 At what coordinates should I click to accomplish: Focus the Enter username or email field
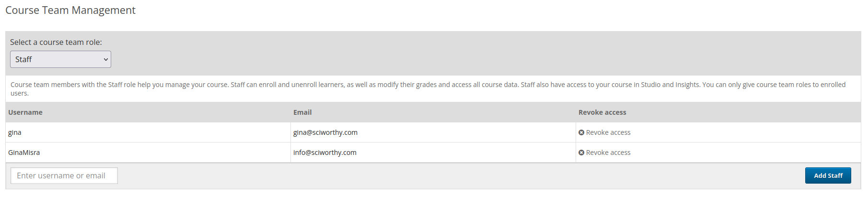tap(64, 175)
